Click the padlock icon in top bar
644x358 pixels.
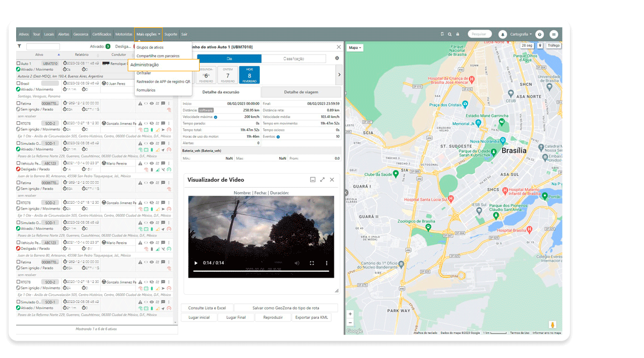point(457,34)
